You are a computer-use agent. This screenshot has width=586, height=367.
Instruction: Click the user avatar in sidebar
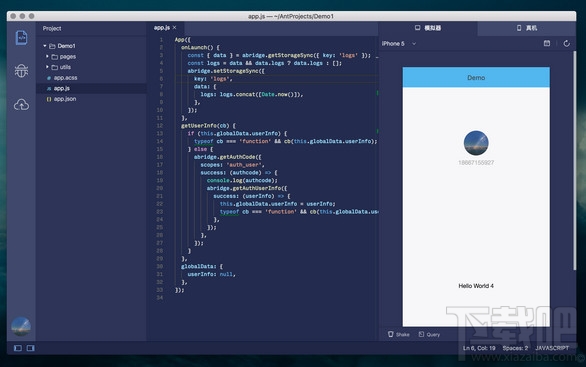coord(21,326)
